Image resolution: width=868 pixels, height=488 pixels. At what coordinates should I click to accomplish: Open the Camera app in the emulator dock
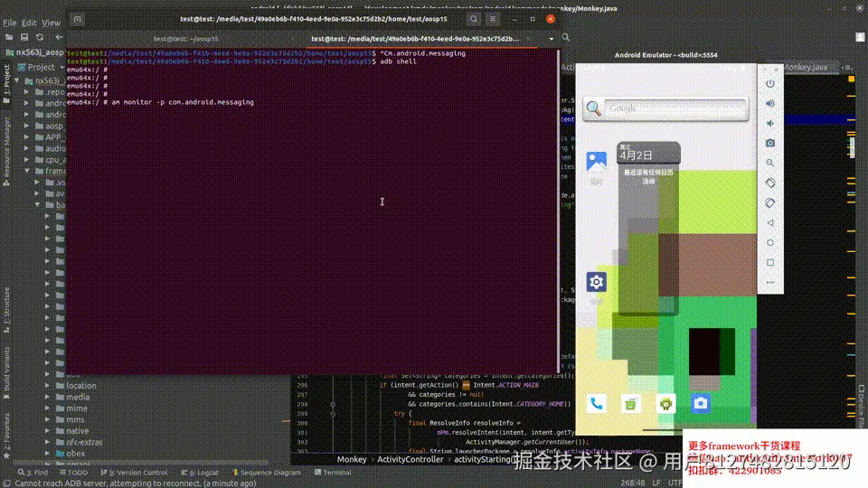(x=700, y=404)
